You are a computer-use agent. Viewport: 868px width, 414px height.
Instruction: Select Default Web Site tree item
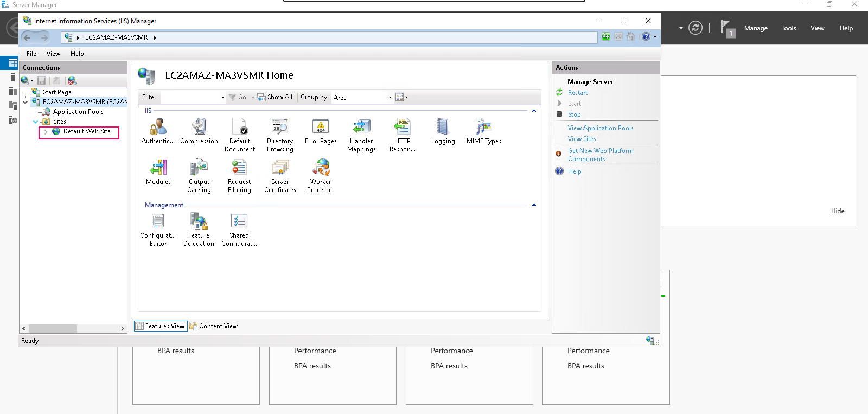point(87,131)
